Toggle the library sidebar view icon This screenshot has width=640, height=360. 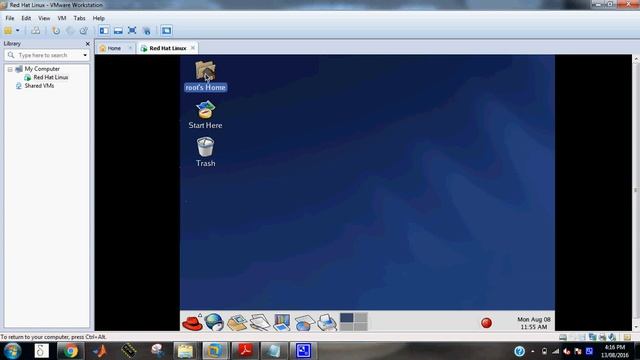coord(104,31)
